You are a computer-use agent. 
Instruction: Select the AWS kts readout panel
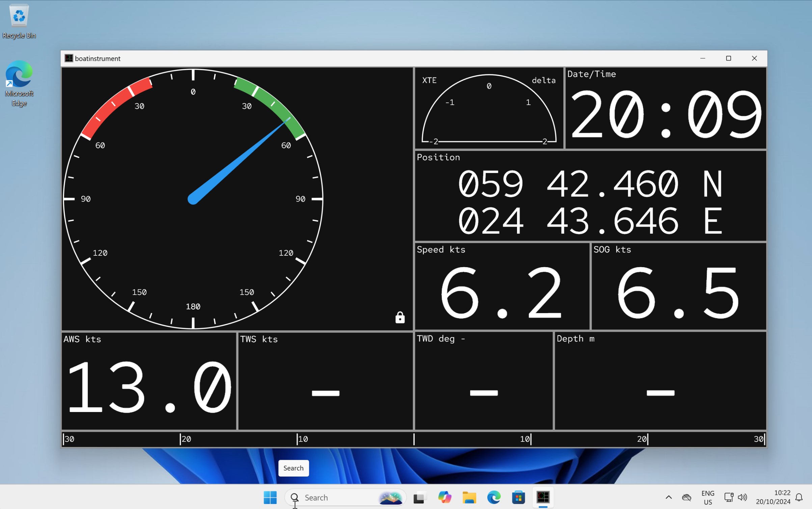(x=149, y=381)
